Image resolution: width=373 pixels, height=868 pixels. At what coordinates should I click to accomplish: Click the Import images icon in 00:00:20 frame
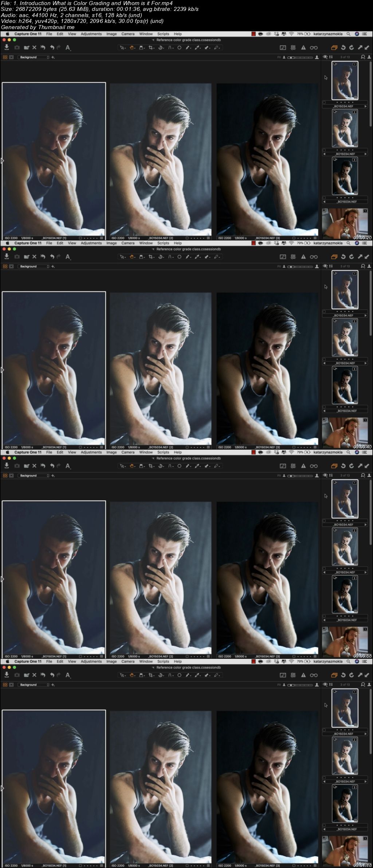click(x=7, y=47)
